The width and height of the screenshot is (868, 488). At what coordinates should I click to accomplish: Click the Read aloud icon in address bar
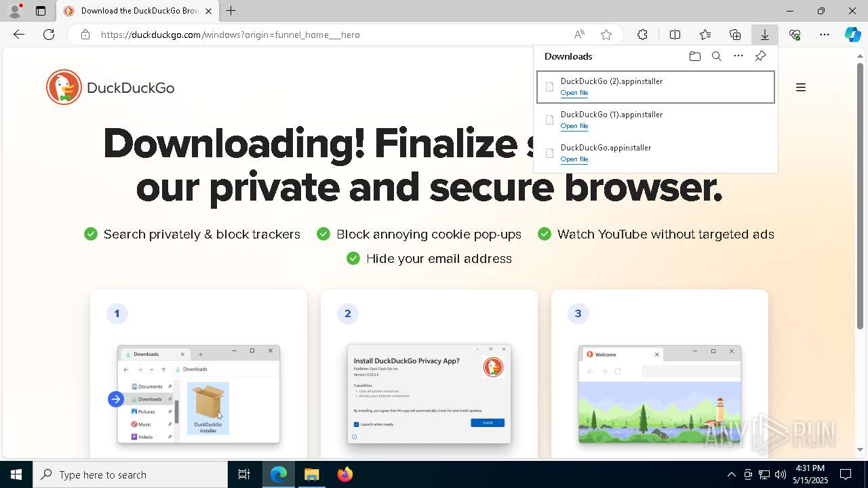coord(579,35)
